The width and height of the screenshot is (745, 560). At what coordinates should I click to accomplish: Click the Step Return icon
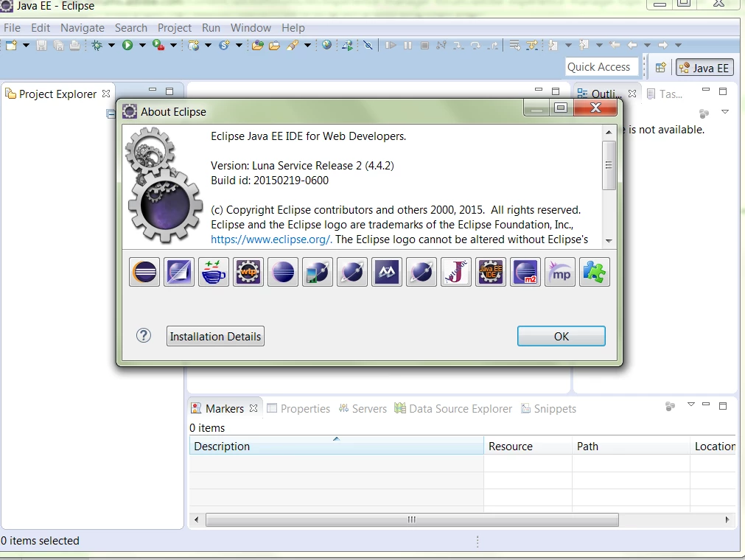pyautogui.click(x=494, y=45)
